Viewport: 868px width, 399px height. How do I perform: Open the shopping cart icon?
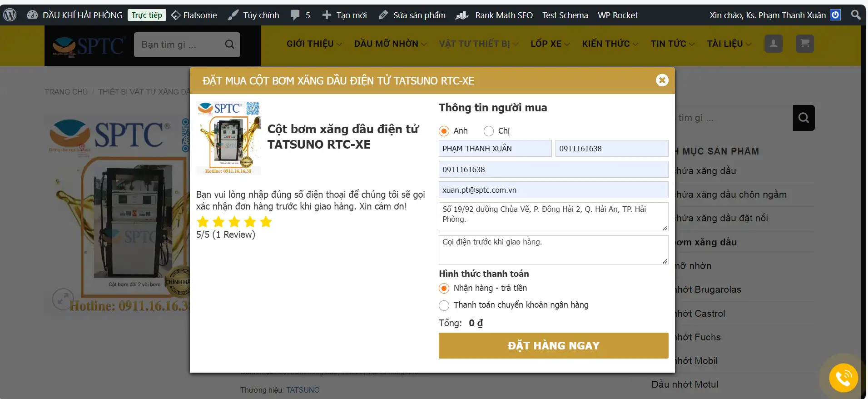click(x=805, y=44)
